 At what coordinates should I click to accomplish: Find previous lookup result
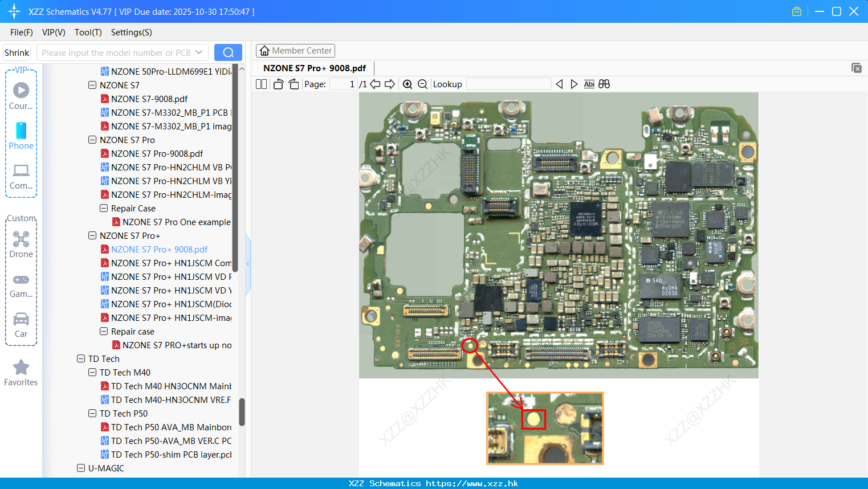click(559, 84)
